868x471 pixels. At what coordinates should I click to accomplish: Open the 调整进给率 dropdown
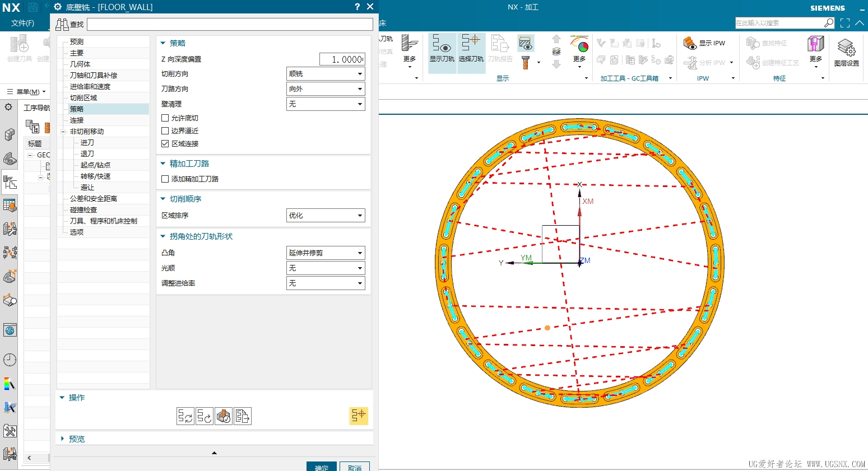pos(326,283)
